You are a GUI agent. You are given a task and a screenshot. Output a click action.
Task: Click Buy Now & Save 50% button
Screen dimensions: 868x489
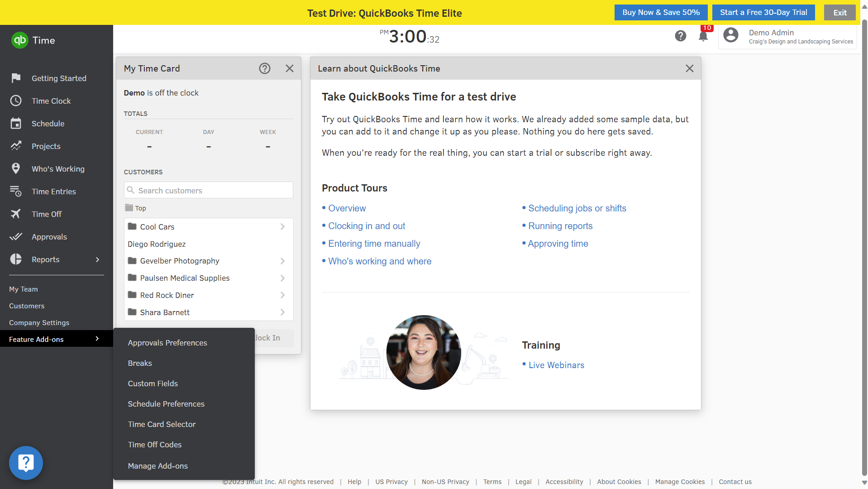pyautogui.click(x=661, y=12)
